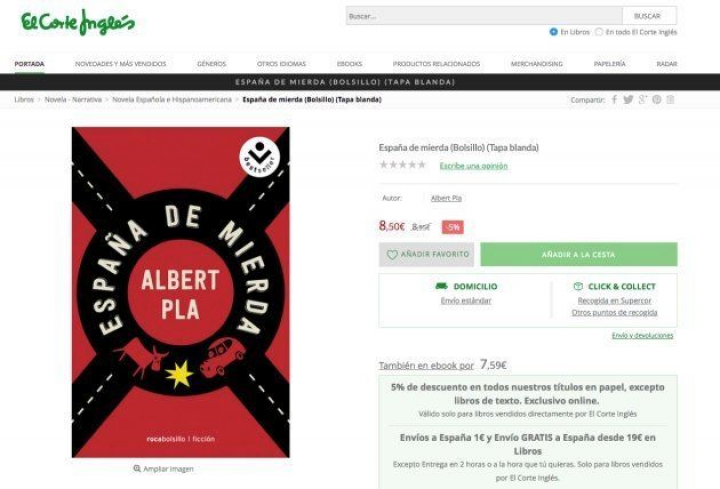Screen dimensions: 720x489
Task: Open the Papelería tab
Action: 610,64
